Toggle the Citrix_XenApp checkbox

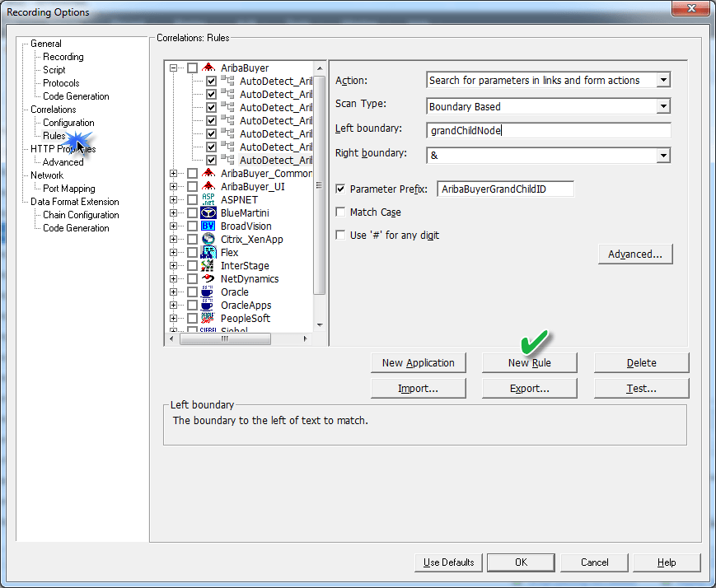(192, 239)
